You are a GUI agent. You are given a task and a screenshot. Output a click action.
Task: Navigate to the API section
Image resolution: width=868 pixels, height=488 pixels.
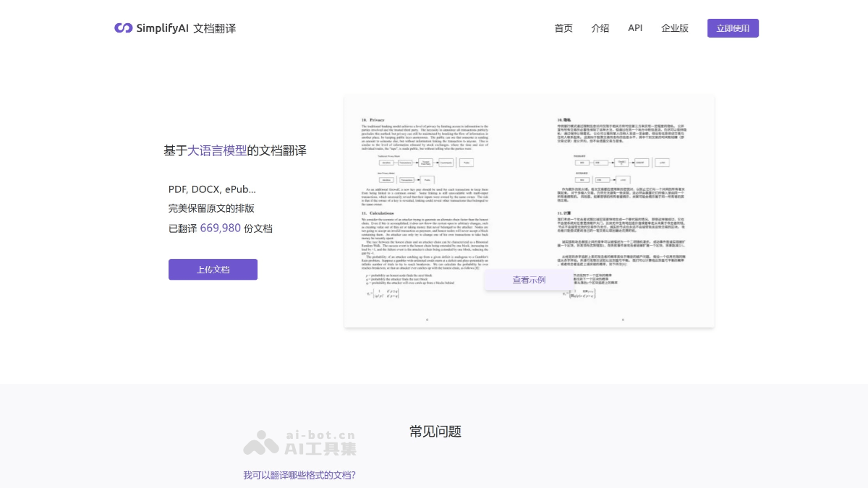tap(635, 28)
